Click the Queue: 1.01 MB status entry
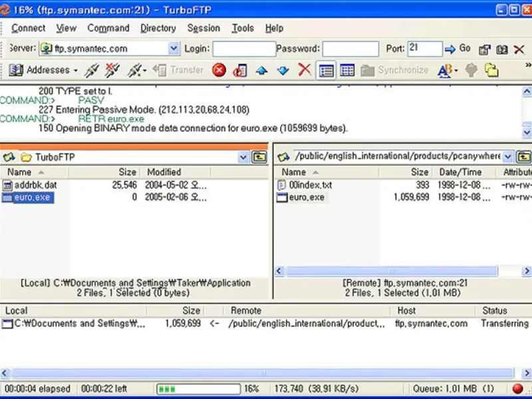Image resolution: width=532 pixels, height=399 pixels. (x=454, y=389)
